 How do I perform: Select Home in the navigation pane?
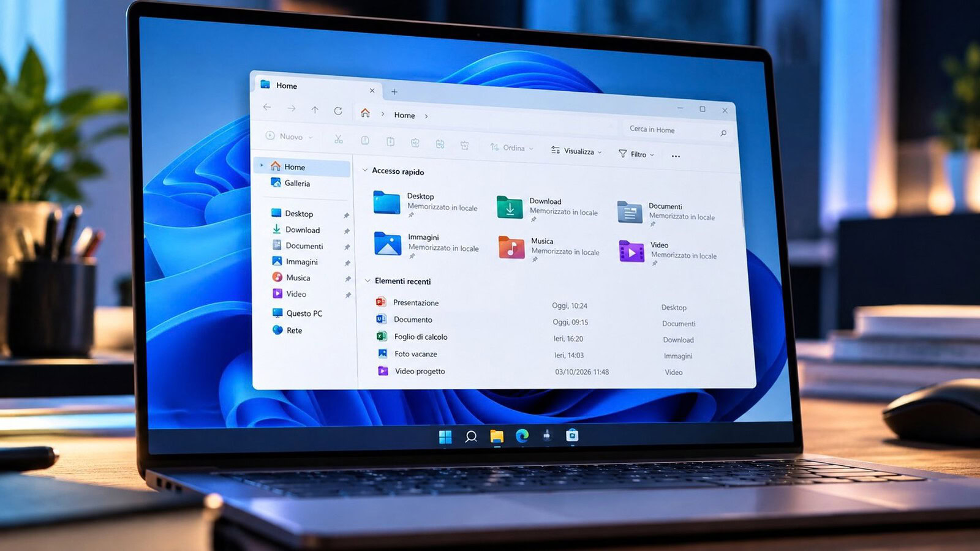[x=303, y=167]
